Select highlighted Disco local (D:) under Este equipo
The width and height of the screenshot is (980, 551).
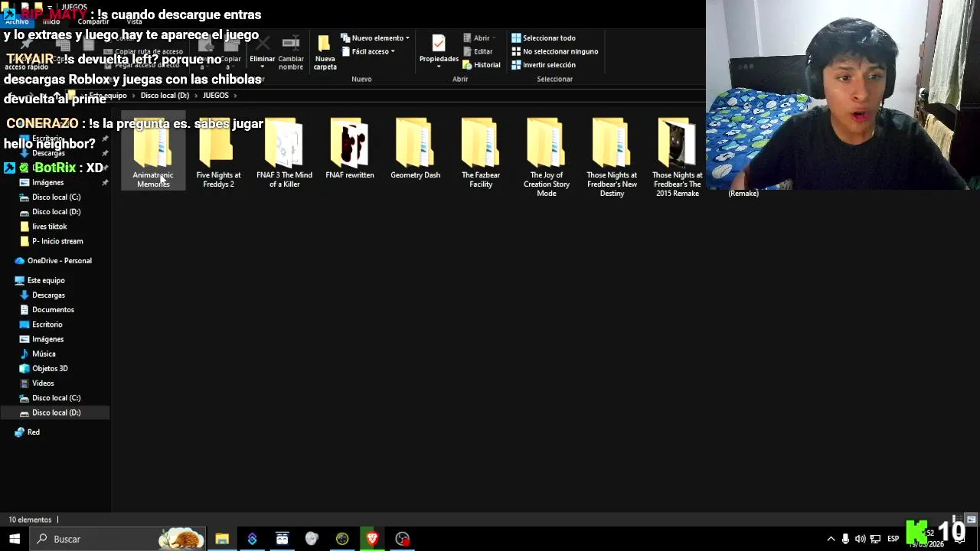pos(55,412)
